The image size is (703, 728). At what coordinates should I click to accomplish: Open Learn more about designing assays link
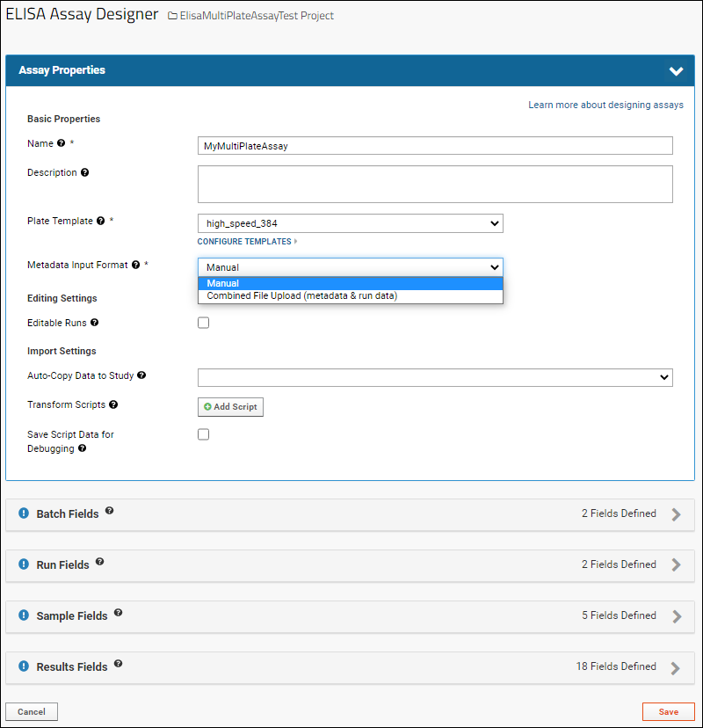point(605,105)
